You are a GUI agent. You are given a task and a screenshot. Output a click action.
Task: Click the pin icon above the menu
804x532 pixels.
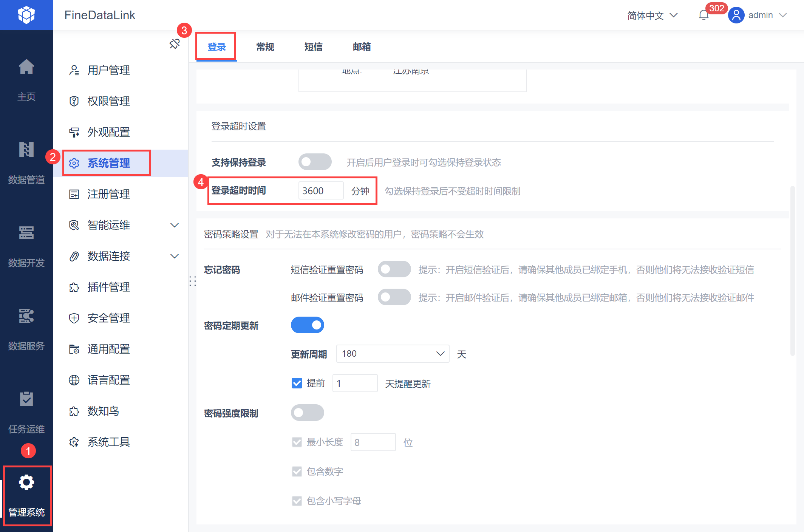click(174, 44)
